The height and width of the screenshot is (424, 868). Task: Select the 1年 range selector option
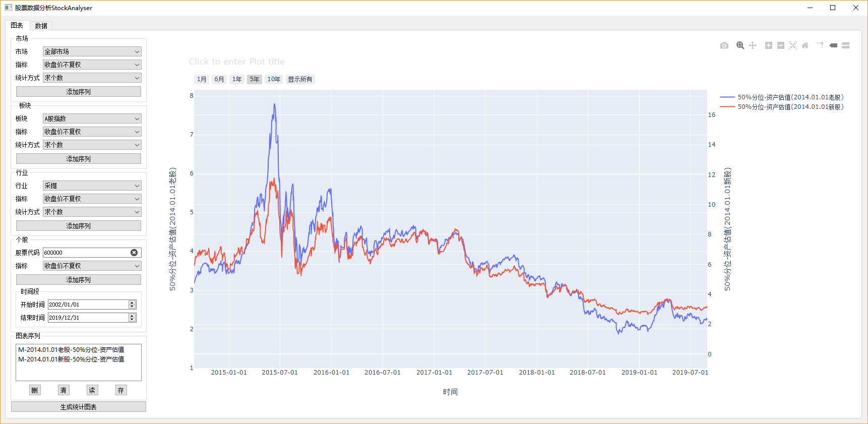[237, 79]
